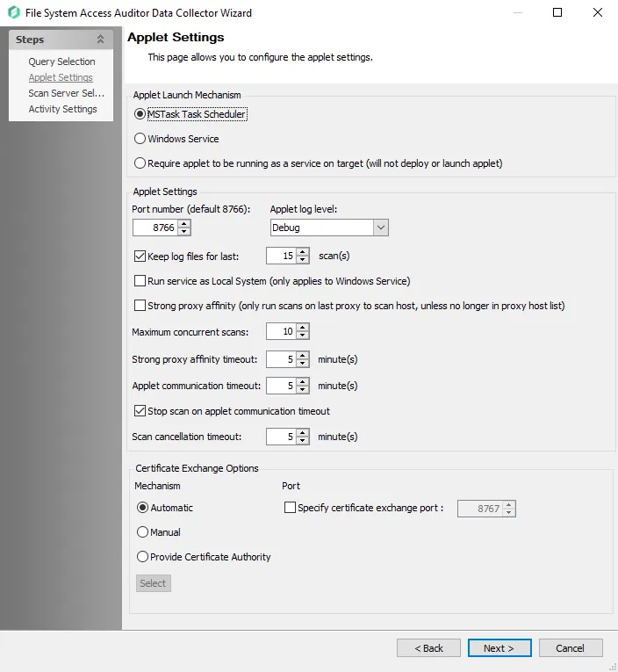This screenshot has height=672, width=618.
Task: Maximize the wizard window
Action: pyautogui.click(x=557, y=12)
